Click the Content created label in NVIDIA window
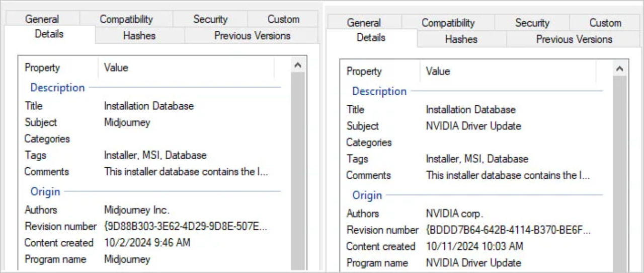Screen dimensions: 644x273 tap(380, 246)
